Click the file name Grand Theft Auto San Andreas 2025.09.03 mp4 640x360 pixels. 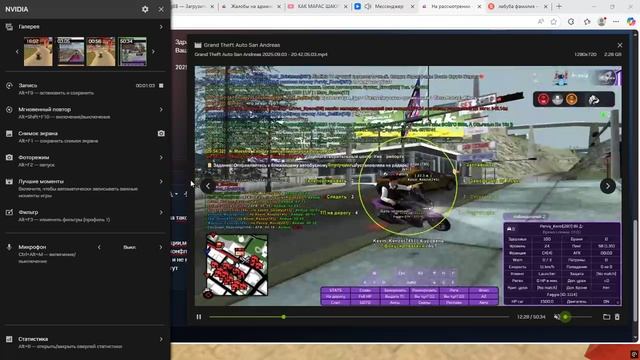click(x=261, y=54)
